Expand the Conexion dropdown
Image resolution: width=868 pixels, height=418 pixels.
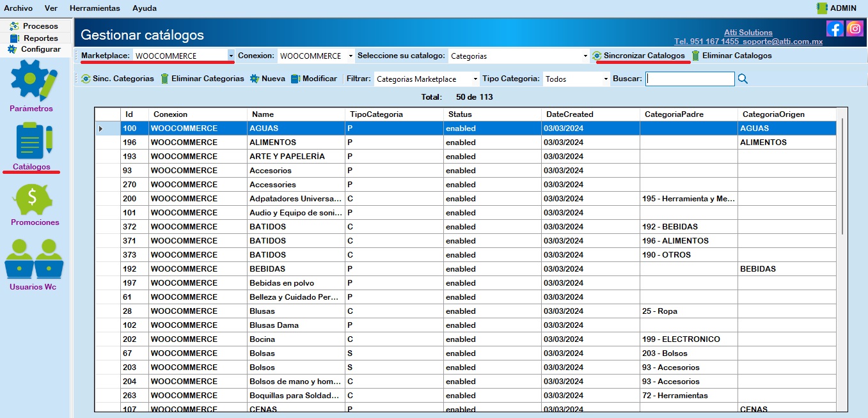click(351, 56)
